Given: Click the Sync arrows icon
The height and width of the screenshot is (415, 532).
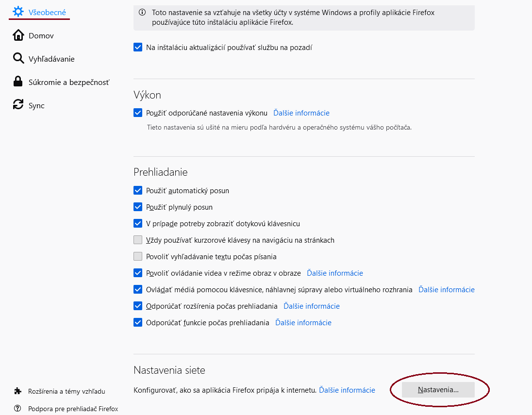Looking at the screenshot, I should [18, 104].
